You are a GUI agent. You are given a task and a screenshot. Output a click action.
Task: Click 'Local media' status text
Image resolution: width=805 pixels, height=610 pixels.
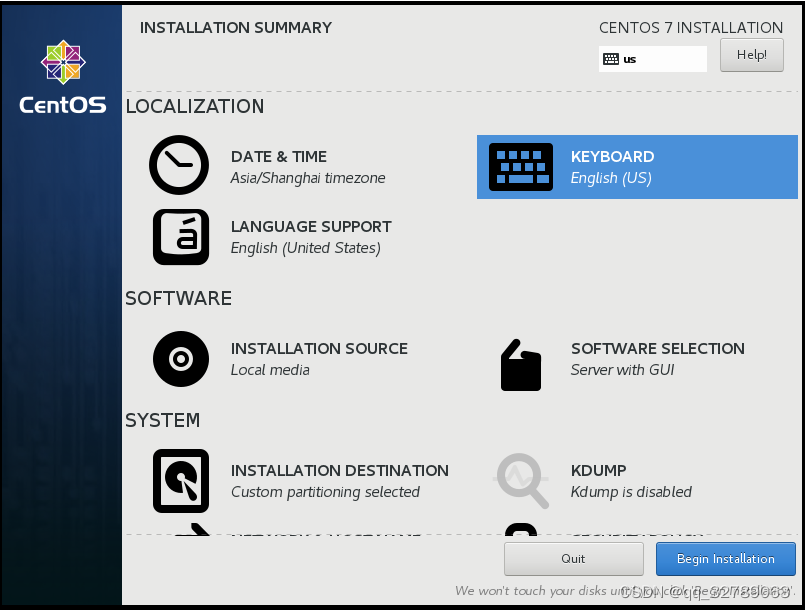pos(270,370)
